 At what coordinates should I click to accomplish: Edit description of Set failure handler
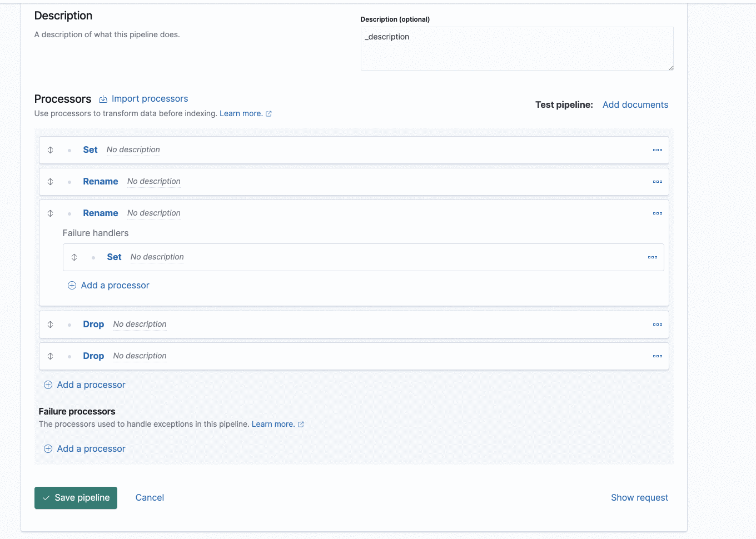click(157, 257)
